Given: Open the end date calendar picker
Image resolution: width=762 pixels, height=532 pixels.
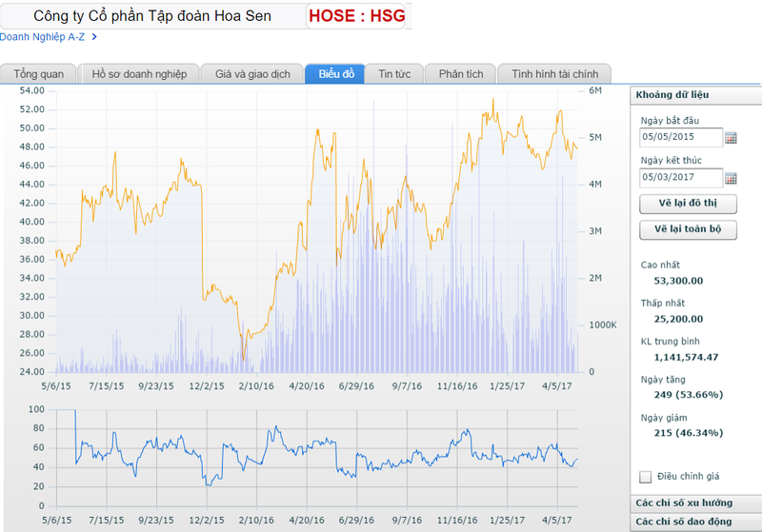Looking at the screenshot, I should pos(732,177).
